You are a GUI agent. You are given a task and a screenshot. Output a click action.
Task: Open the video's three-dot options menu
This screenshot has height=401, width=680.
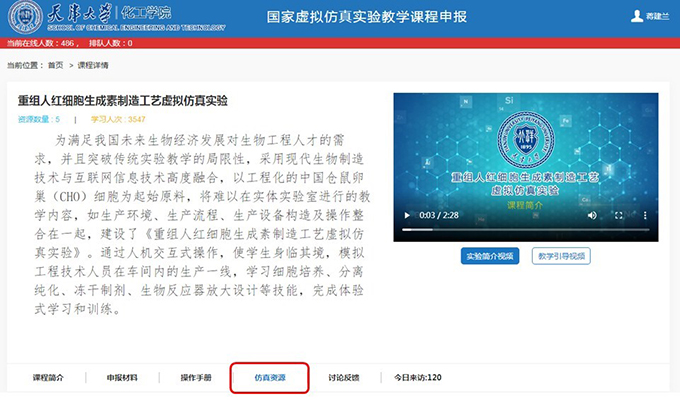[643, 215]
